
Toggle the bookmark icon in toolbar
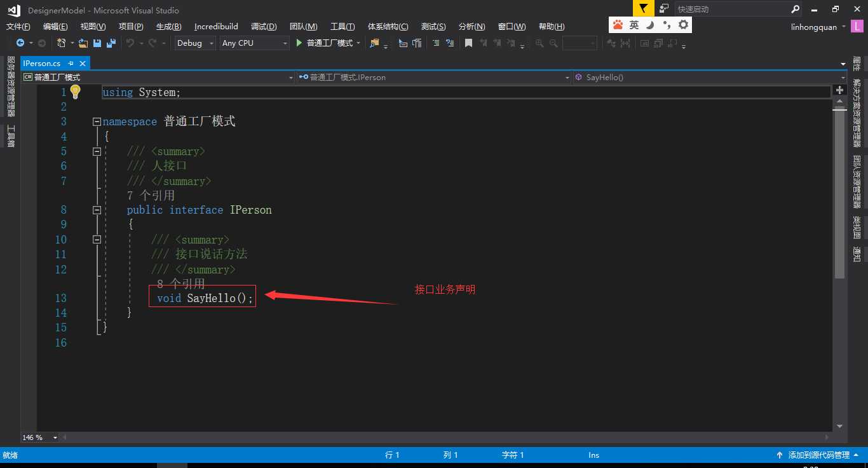(x=468, y=43)
